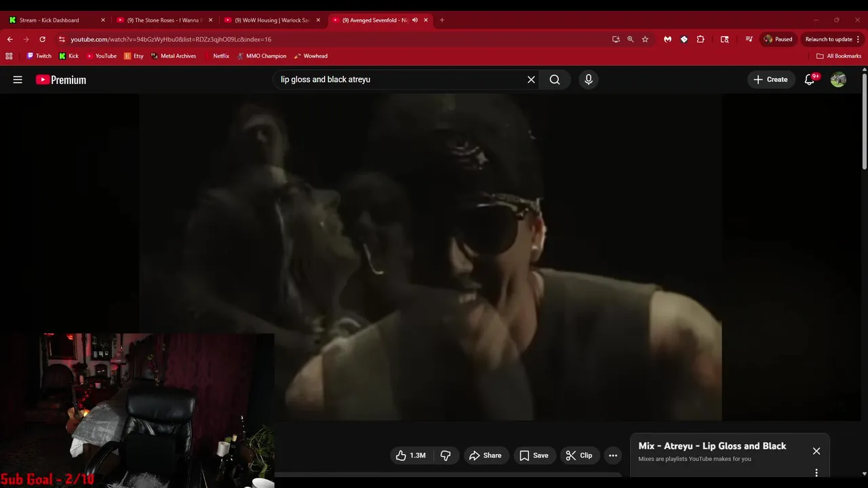
Task: Open more actions three-dot menu
Action: [x=613, y=455]
